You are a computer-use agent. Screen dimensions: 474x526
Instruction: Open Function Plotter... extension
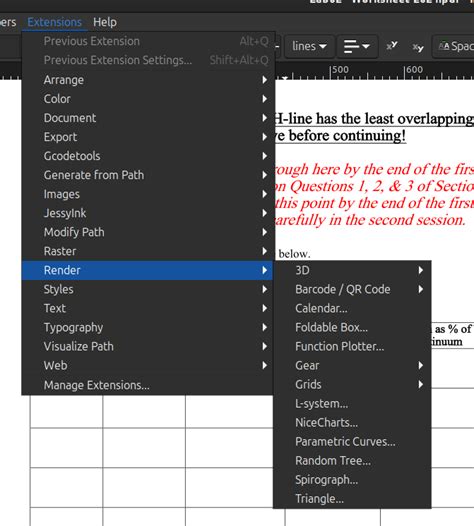pos(352,347)
